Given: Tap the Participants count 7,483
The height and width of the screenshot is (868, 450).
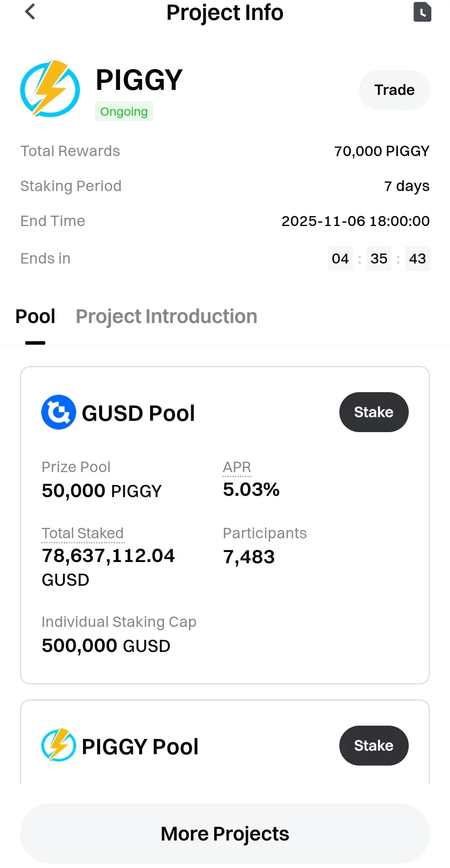Looking at the screenshot, I should 249,557.
